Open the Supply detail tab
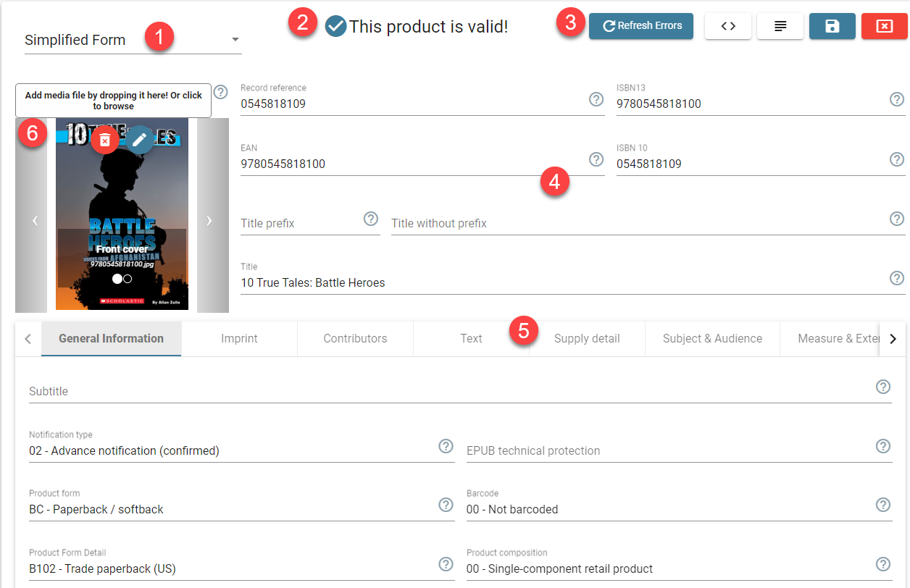The width and height of the screenshot is (910, 588). coord(587,338)
